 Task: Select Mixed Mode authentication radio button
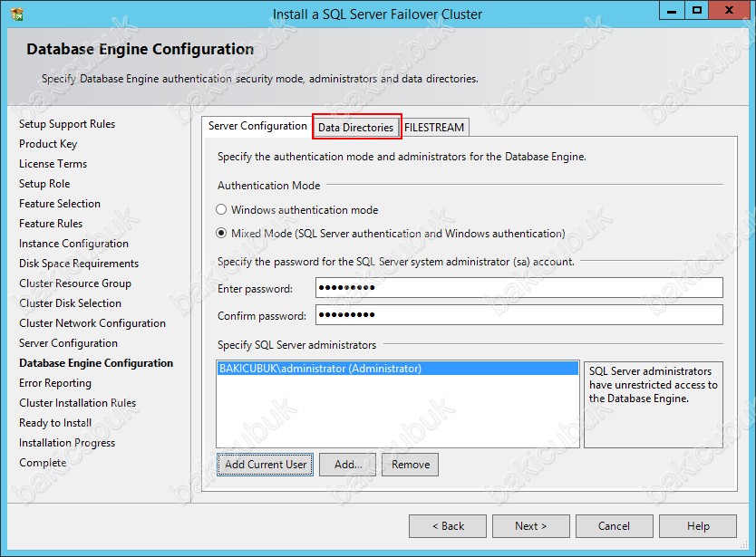(221, 233)
